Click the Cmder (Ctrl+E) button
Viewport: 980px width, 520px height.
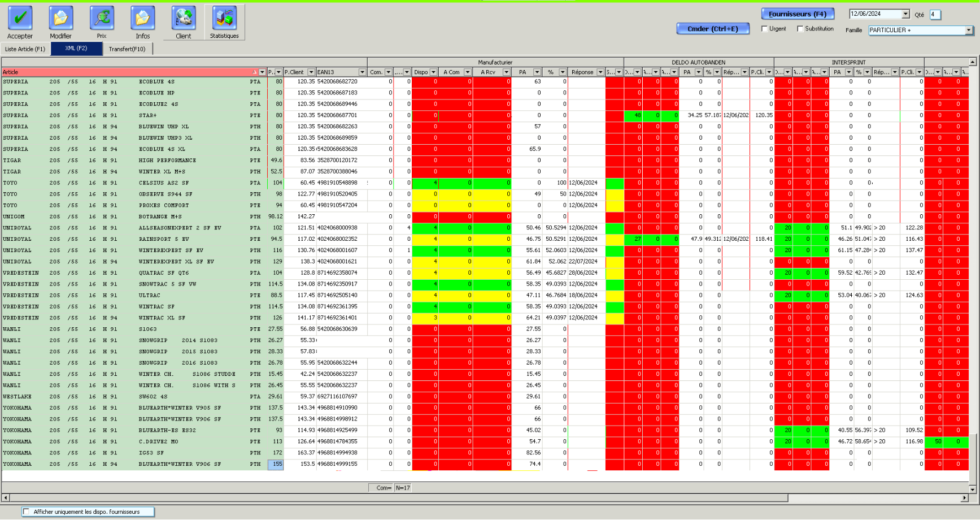pyautogui.click(x=713, y=29)
